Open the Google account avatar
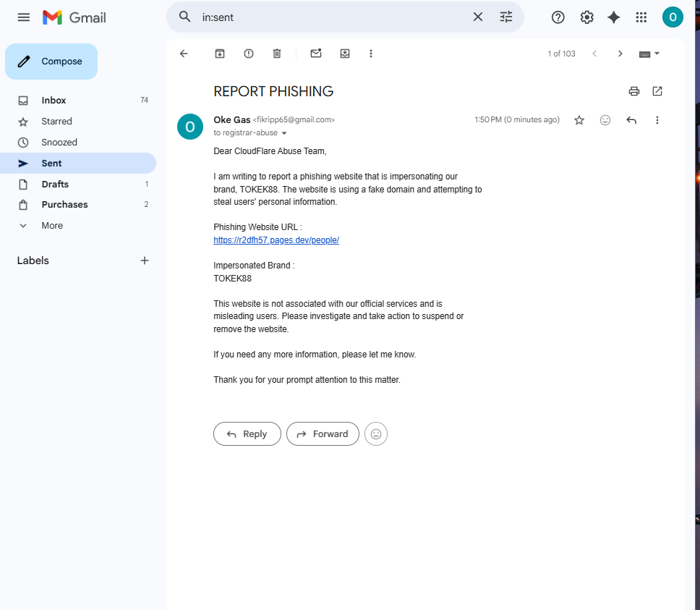Viewport: 700px width, 610px height. click(673, 17)
